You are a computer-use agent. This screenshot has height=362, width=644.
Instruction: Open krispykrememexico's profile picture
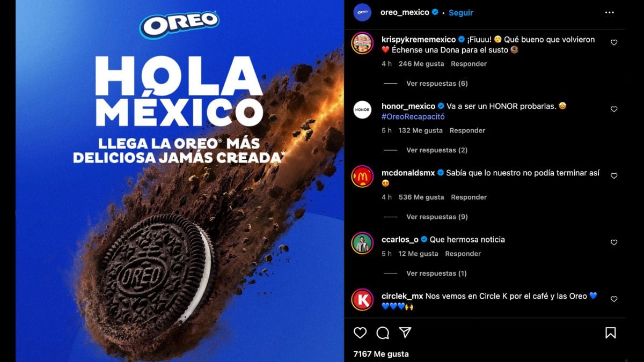tap(362, 43)
